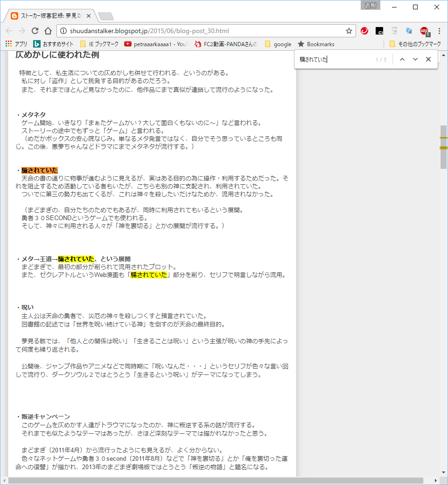Screen dimensions: 448x485
Task: Click the ・メタネタ heading
Action: click(31, 114)
